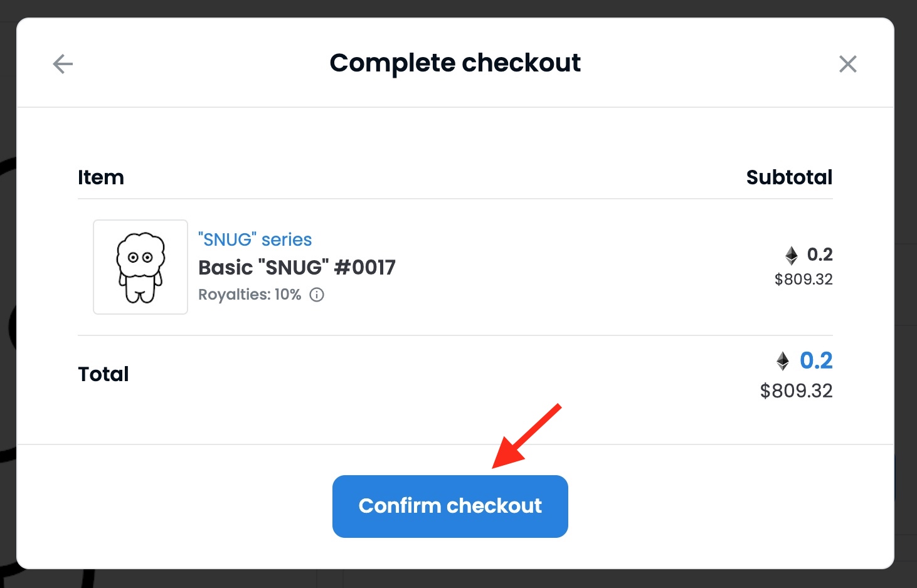Click the Ethereum icon in Total row

(783, 361)
